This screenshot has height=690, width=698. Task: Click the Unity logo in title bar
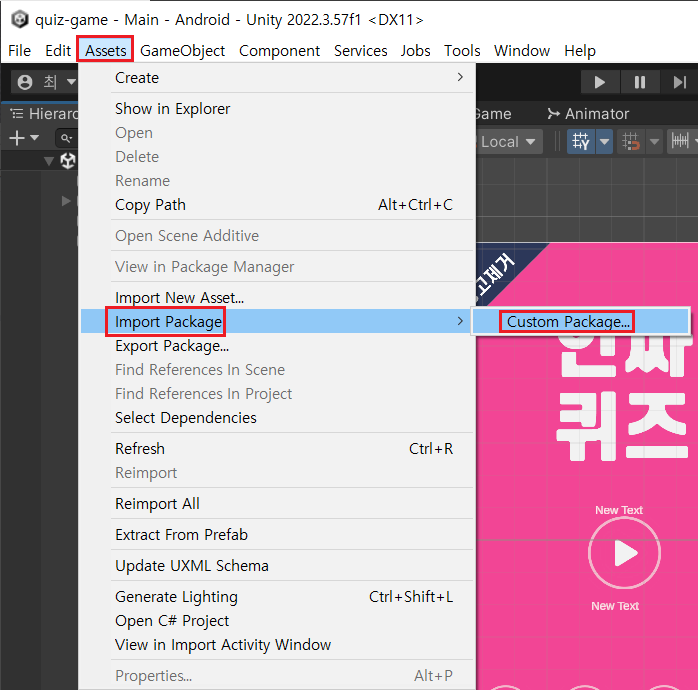(x=20, y=20)
